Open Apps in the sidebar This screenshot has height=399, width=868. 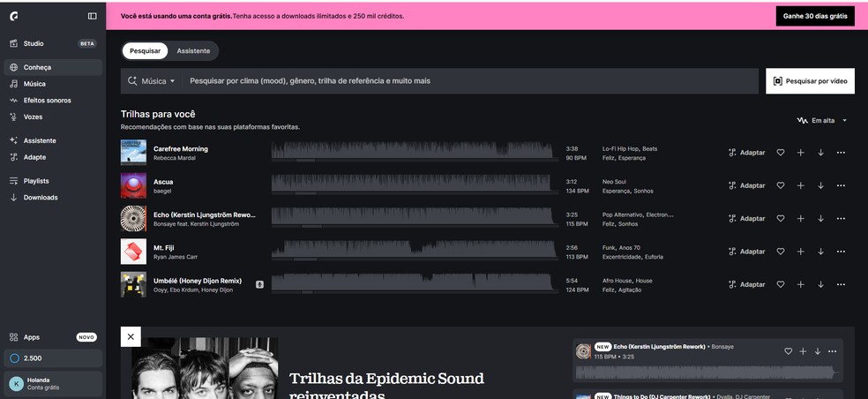(x=53, y=337)
